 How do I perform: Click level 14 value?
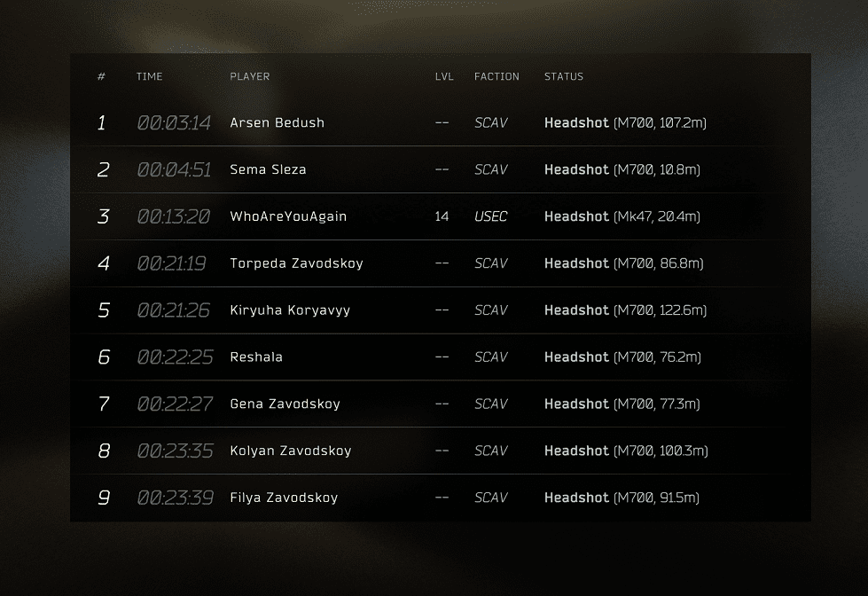[442, 216]
